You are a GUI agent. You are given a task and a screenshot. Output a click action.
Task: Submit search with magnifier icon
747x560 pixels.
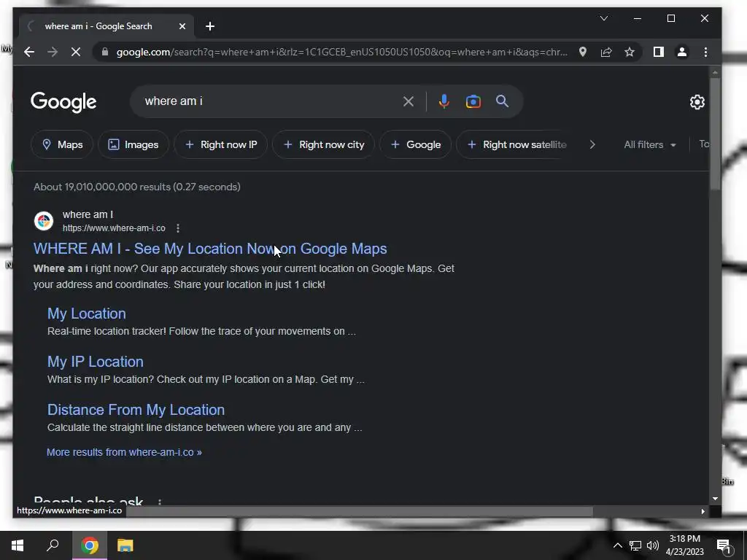pos(502,101)
